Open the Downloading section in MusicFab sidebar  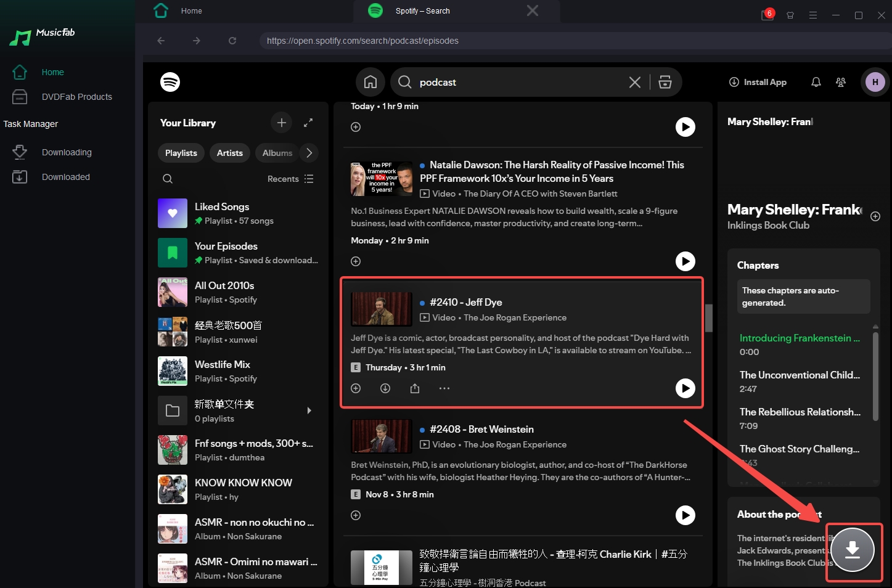66,152
